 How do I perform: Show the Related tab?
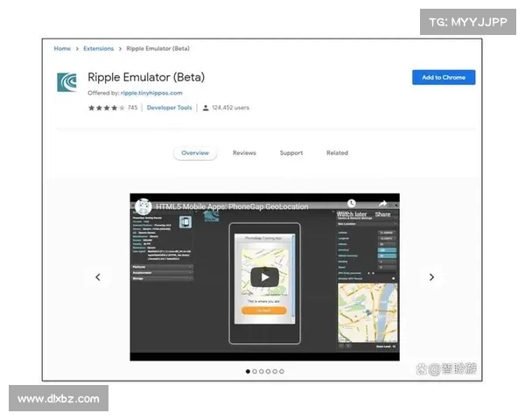(x=337, y=153)
